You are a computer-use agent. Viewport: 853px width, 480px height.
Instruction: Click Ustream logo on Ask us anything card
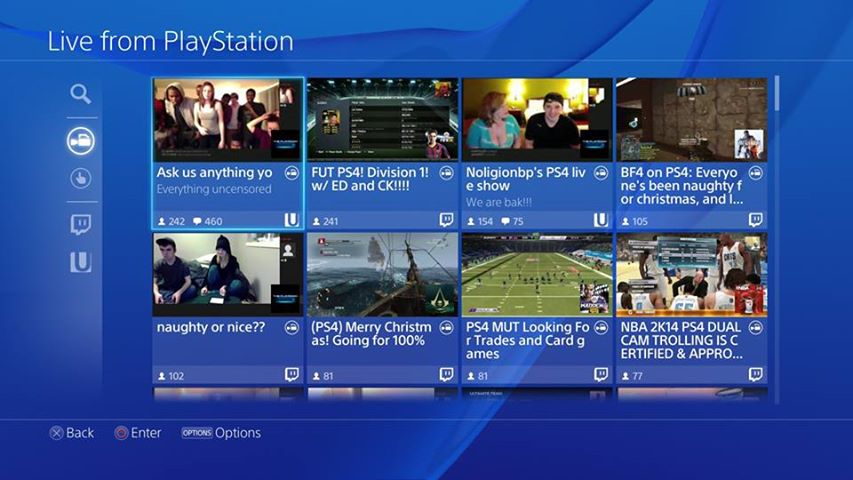[x=292, y=220]
